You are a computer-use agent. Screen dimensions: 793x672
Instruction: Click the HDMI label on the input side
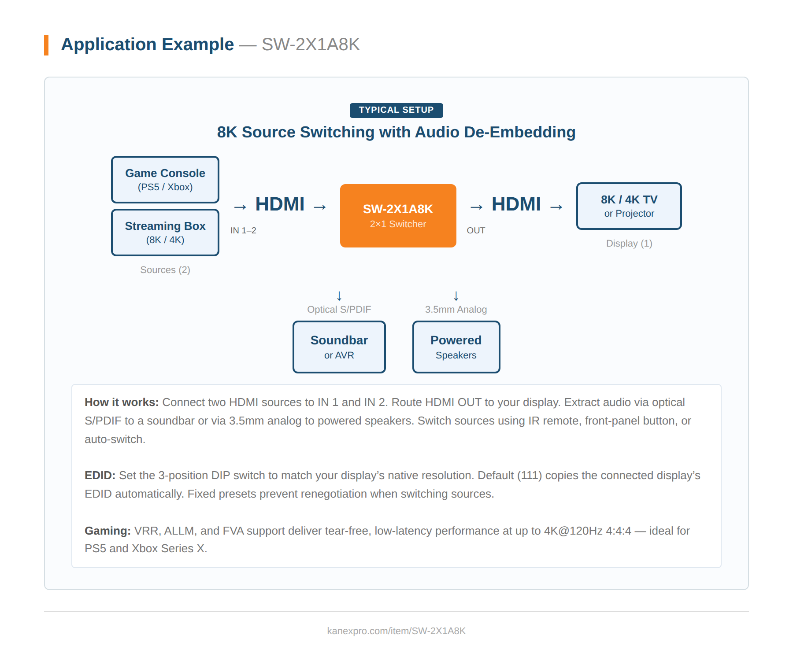[280, 204]
